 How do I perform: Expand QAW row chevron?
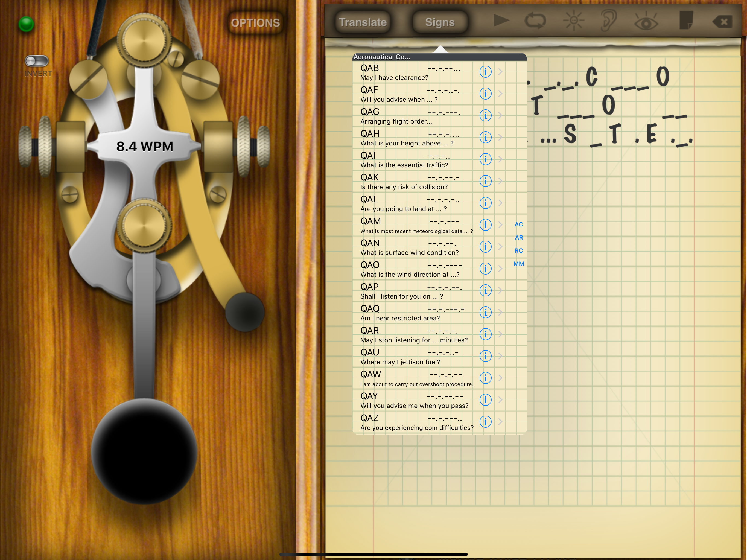pyautogui.click(x=500, y=378)
